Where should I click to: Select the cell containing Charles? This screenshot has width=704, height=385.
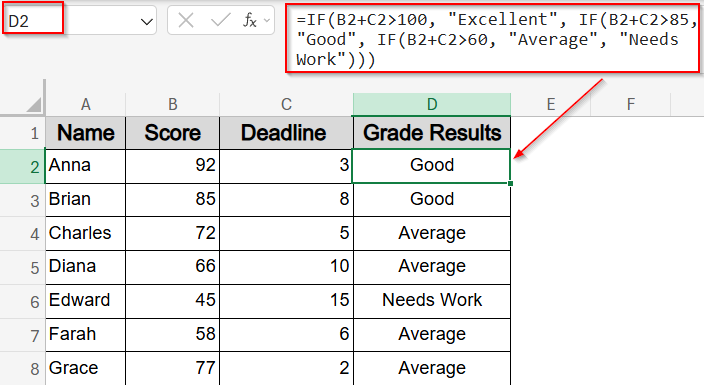[85, 234]
